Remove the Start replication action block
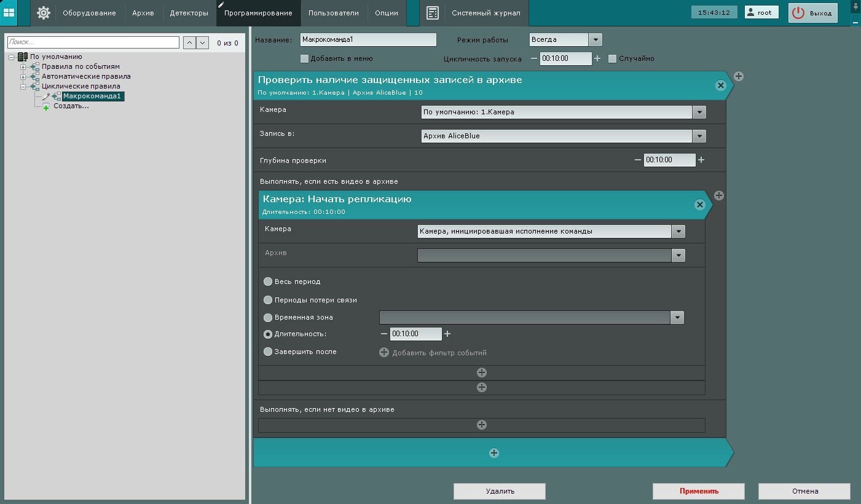861x504 pixels. (699, 205)
